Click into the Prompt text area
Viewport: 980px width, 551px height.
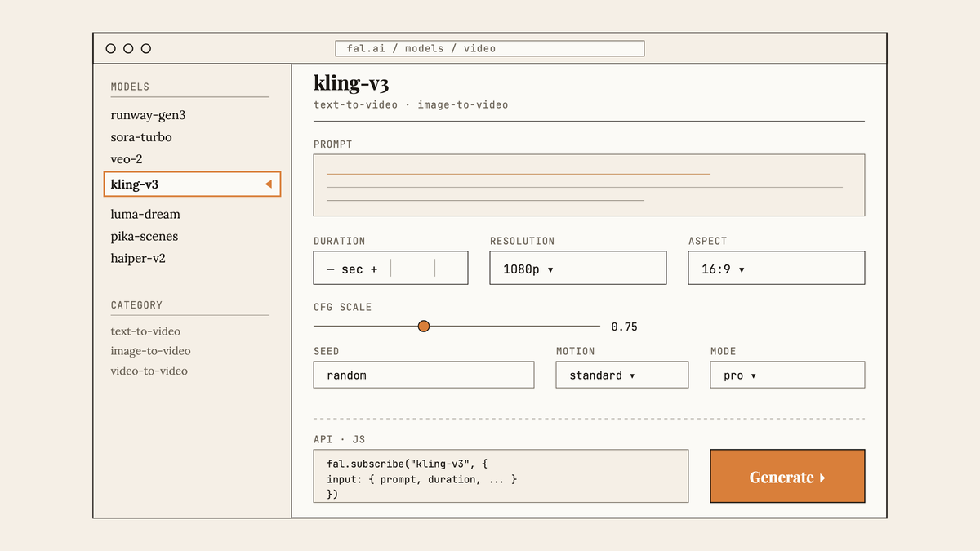pos(589,185)
